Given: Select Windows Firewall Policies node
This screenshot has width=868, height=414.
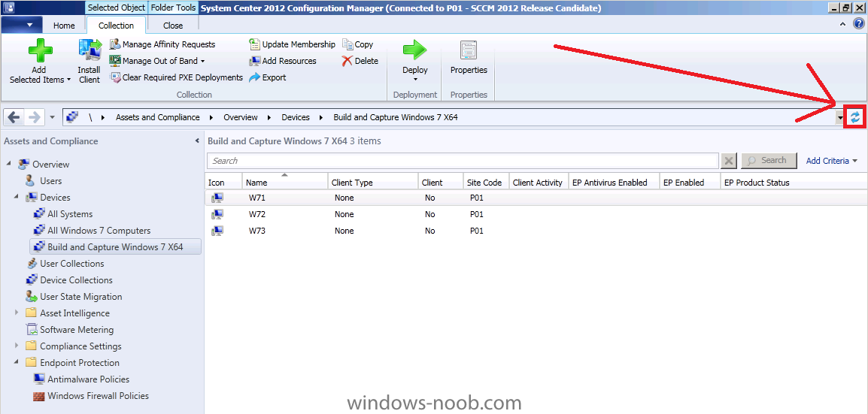Looking at the screenshot, I should point(99,396).
